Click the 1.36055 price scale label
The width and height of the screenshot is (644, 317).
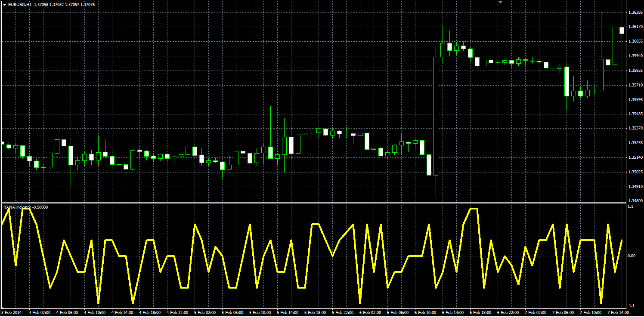click(636, 41)
